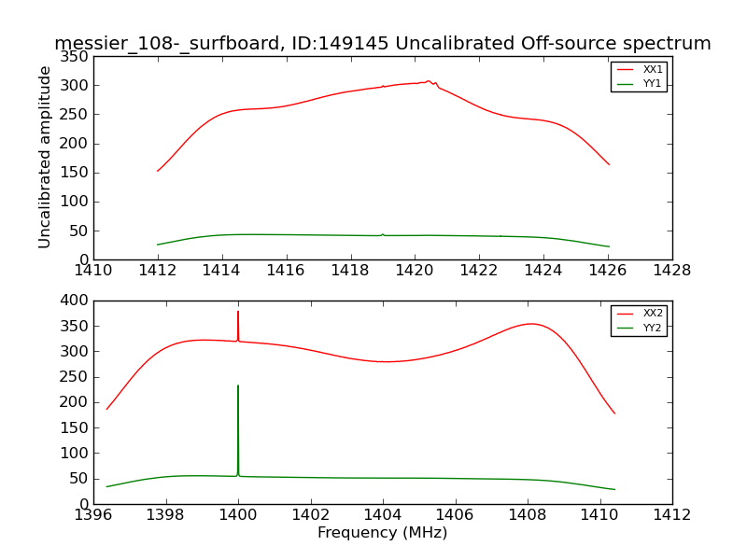Image resolution: width=747 pixels, height=560 pixels.
Task: Click the 'Uncalibrated amplitude' y-axis label
Action: pos(44,157)
